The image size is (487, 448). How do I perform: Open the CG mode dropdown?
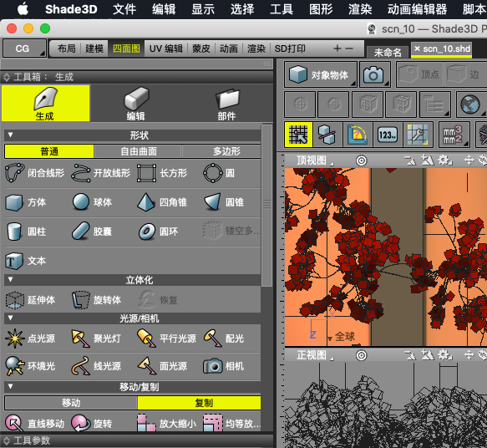point(24,48)
